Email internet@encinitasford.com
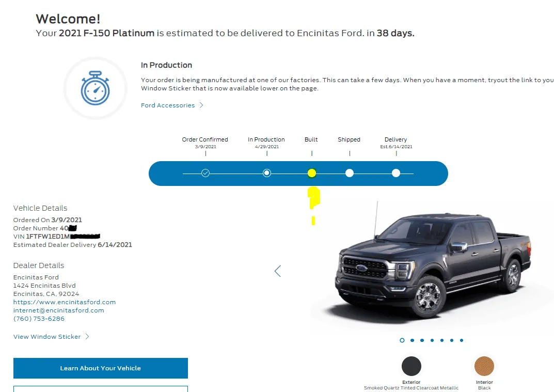Image resolution: width=554 pixels, height=392 pixels. coord(59,310)
